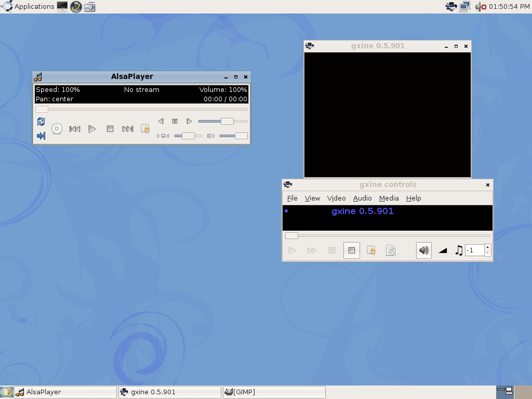Open gxine settings wrench-document icon
The width and height of the screenshot is (532, 399).
pyautogui.click(x=391, y=250)
